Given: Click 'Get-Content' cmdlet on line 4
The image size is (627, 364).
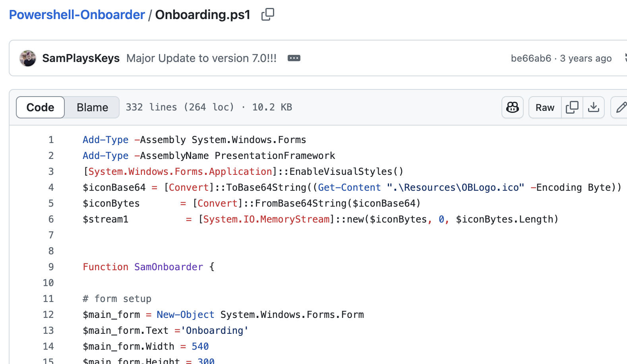Looking at the screenshot, I should pyautogui.click(x=350, y=188).
